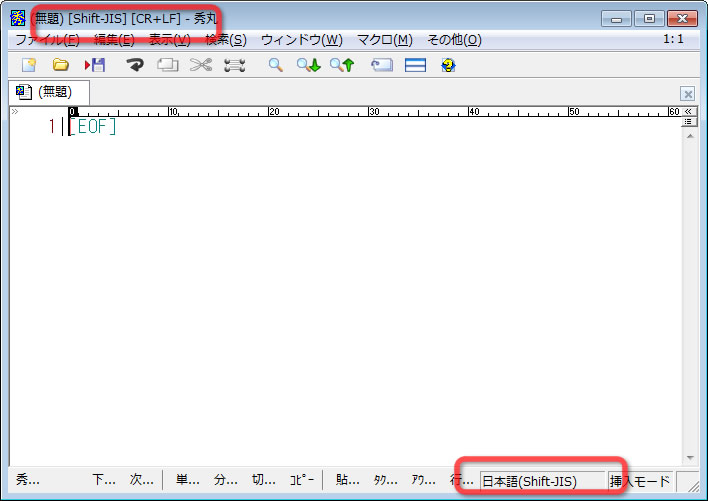Viewport: 708px width, 501px height.
Task: Click the ﾀｸ... function key button
Action: click(x=385, y=479)
